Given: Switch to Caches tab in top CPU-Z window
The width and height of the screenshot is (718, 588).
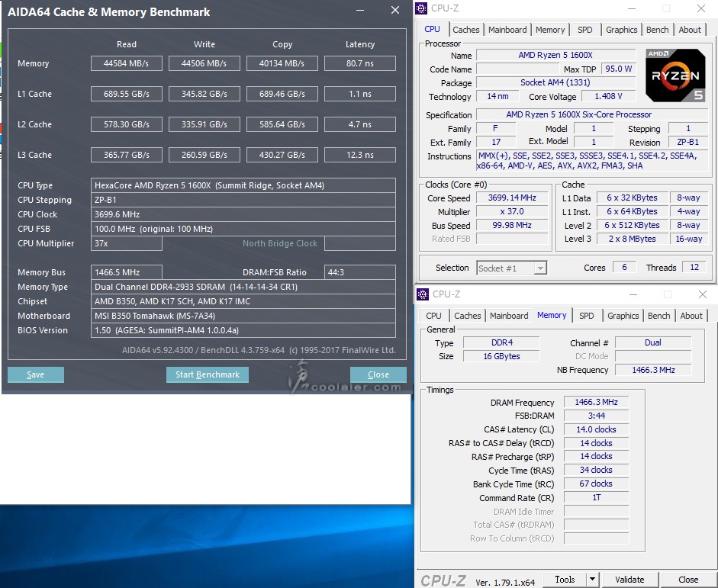Looking at the screenshot, I should 465,30.
